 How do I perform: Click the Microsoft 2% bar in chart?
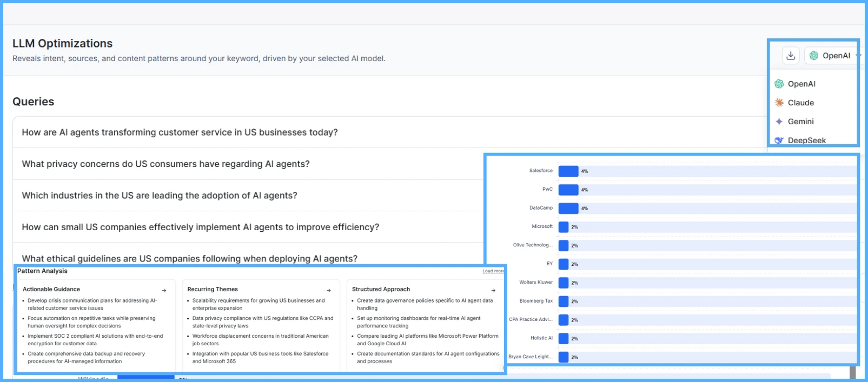[x=564, y=227]
